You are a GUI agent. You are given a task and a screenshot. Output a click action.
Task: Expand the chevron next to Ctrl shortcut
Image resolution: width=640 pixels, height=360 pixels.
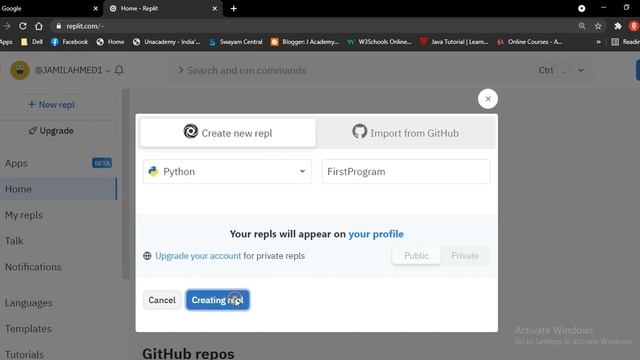pyautogui.click(x=580, y=70)
